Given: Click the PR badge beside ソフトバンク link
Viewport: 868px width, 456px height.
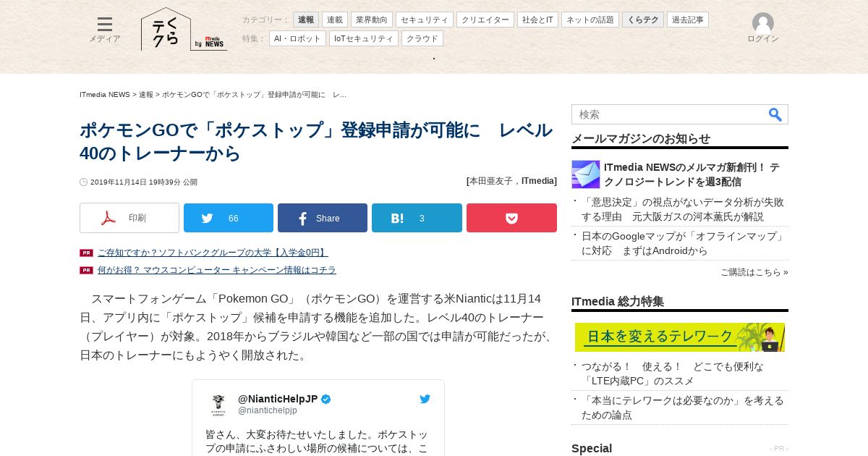Looking at the screenshot, I should [86, 253].
